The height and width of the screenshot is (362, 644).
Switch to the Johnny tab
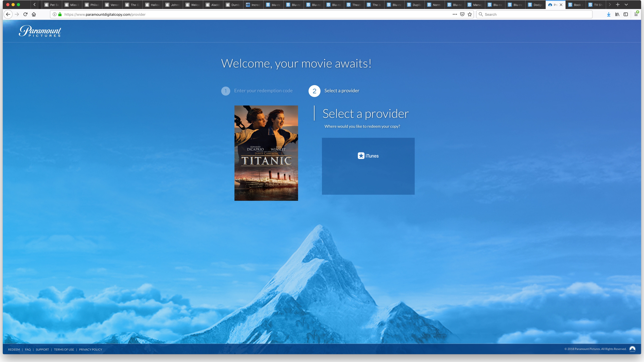coord(173,5)
